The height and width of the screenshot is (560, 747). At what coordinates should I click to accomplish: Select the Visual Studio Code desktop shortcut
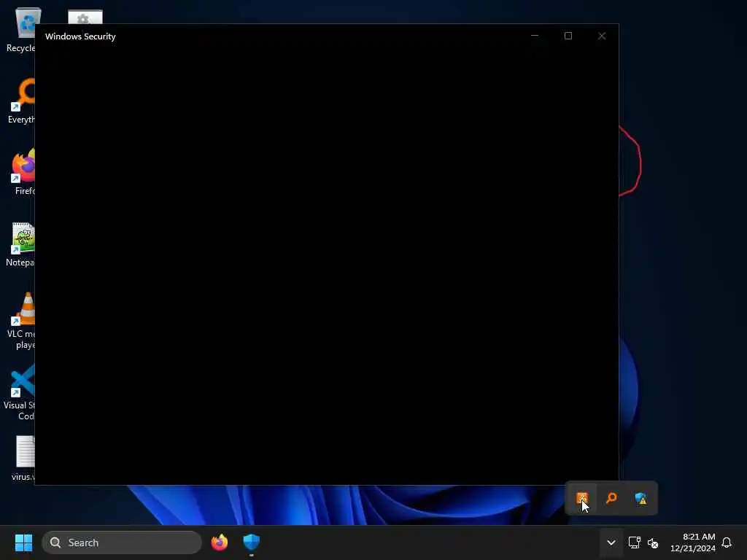click(x=20, y=392)
